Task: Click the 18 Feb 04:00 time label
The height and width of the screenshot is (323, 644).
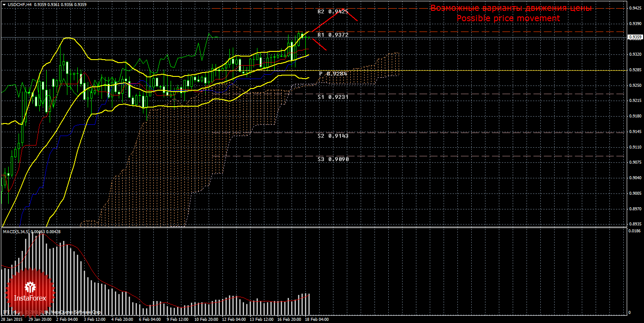Action: pos(317,320)
